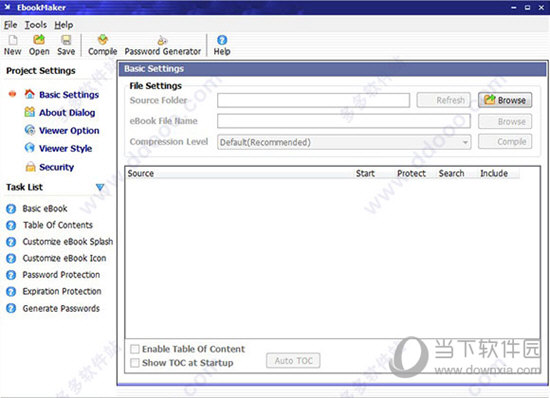This screenshot has width=550, height=398.
Task: Open the Password Protection task text
Action: coord(61,275)
